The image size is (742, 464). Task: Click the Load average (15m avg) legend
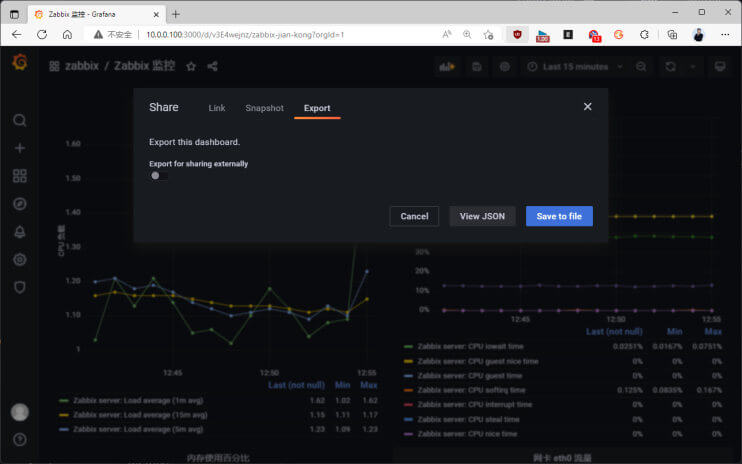(x=140, y=415)
